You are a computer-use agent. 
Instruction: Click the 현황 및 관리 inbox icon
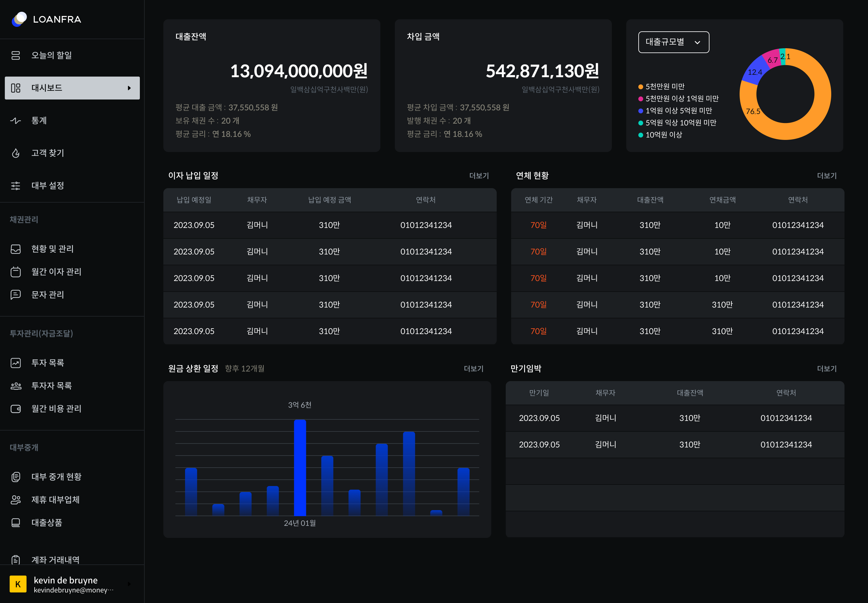coord(15,249)
